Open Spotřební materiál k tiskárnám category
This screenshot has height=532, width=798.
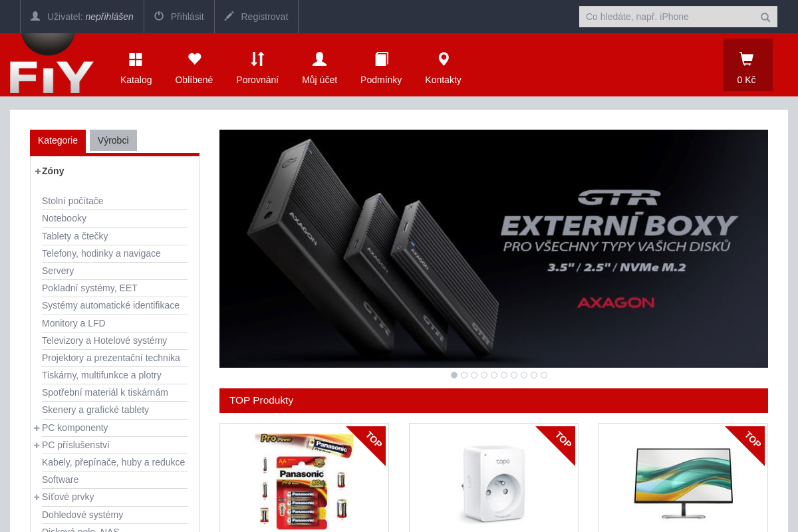pos(105,392)
